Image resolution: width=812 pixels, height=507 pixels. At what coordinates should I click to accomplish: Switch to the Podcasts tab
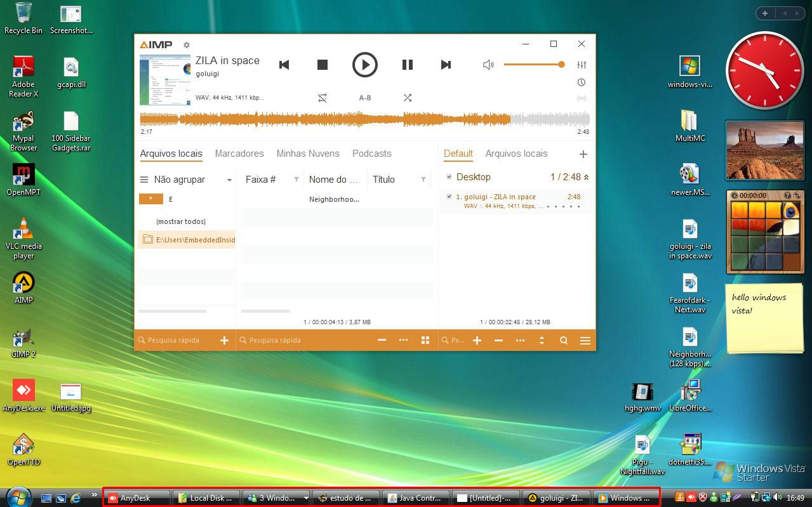coord(372,154)
